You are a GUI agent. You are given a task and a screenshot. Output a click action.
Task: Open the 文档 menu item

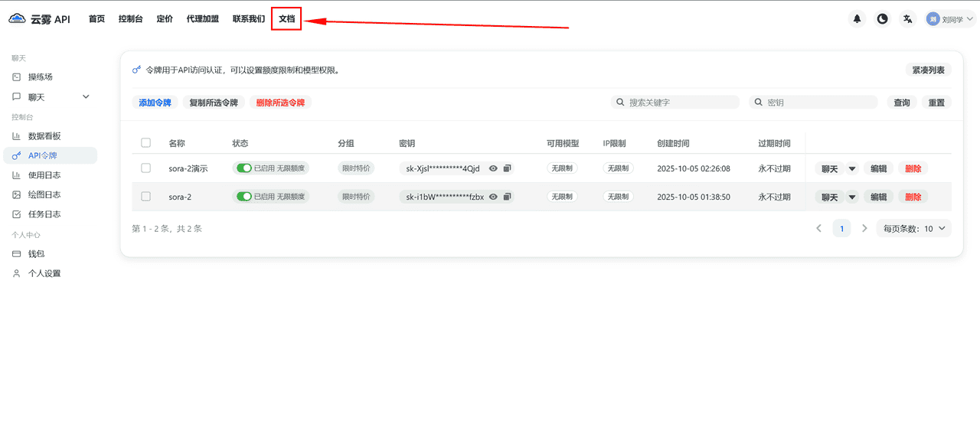pos(286,19)
